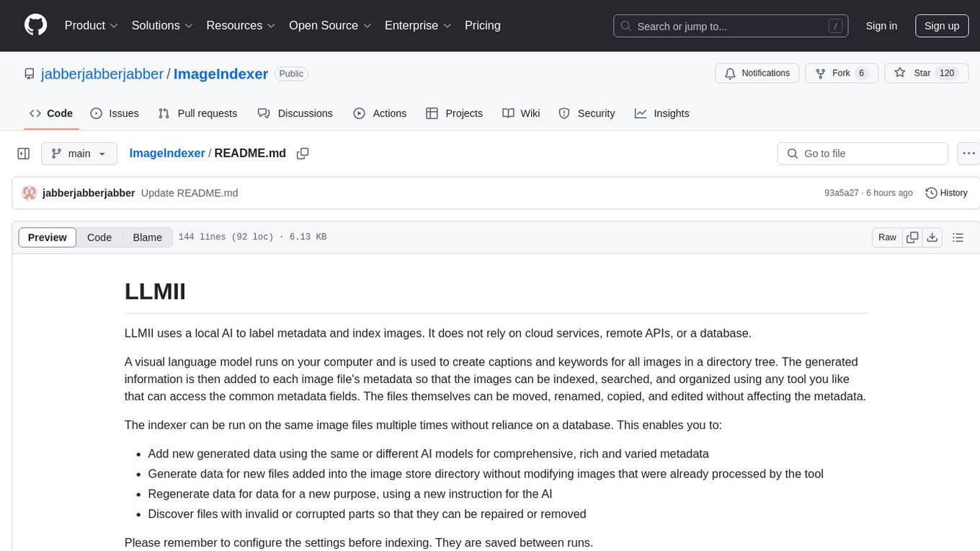The height and width of the screenshot is (551, 980).
Task: Open the commit author avatar
Action: pos(30,193)
